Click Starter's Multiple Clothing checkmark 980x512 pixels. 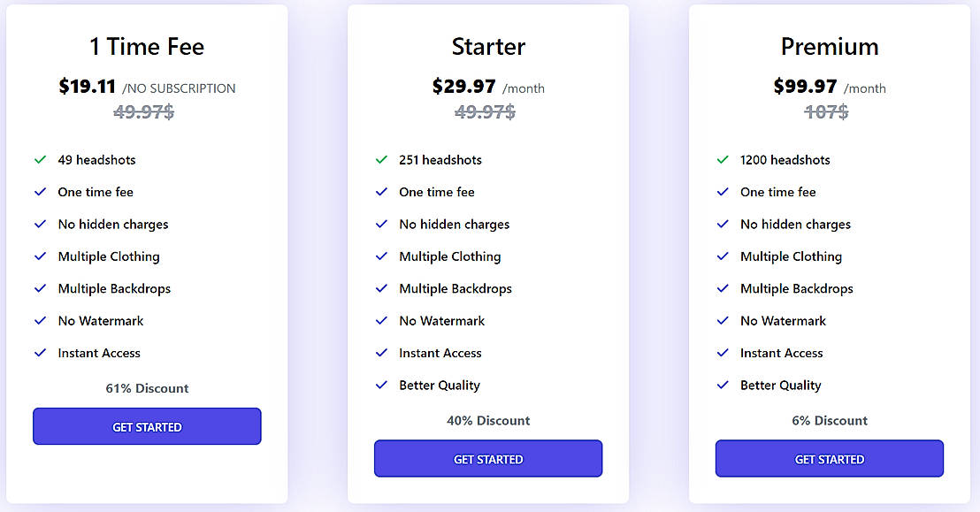[381, 256]
